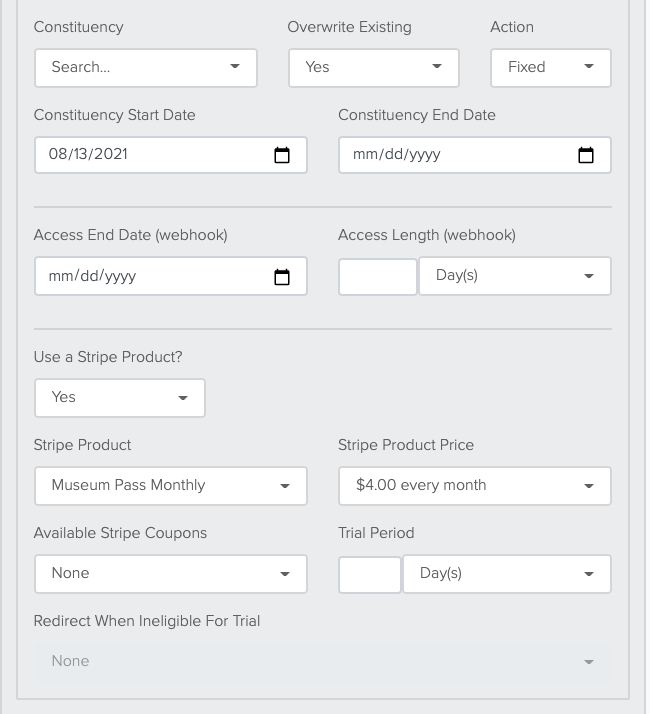
Task: Click the Constituency End Date text field
Action: tap(475, 155)
